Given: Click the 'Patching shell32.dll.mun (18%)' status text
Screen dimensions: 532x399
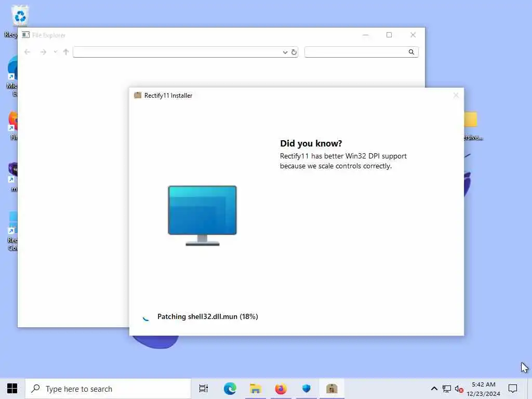Looking at the screenshot, I should [208, 316].
